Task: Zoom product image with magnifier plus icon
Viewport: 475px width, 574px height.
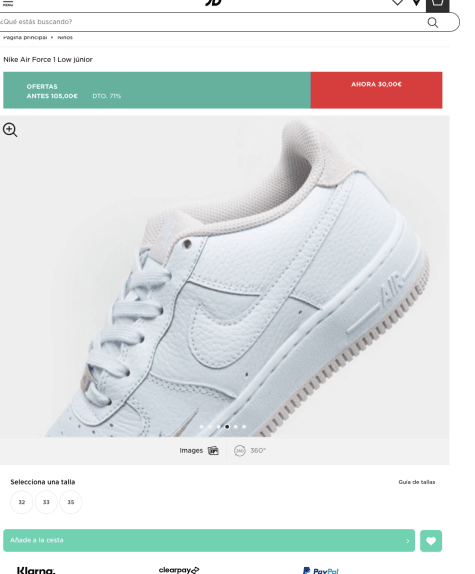Action: coord(10,130)
